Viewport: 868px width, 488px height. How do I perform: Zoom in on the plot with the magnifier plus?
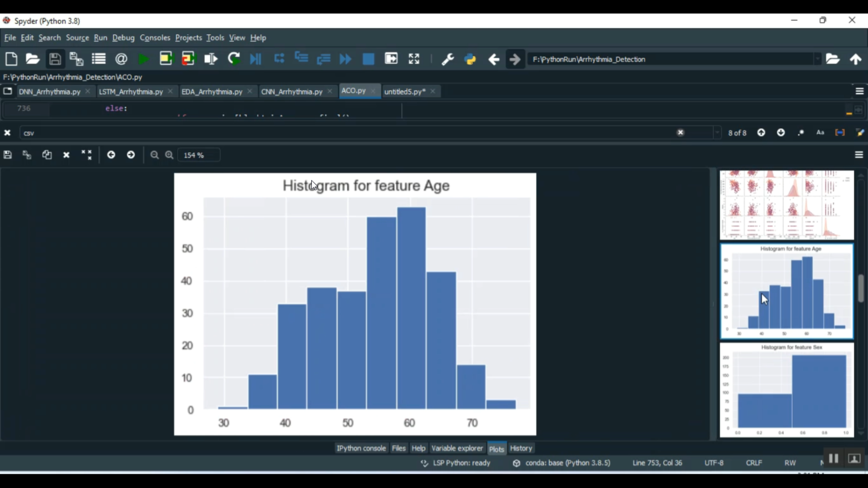[x=170, y=155]
